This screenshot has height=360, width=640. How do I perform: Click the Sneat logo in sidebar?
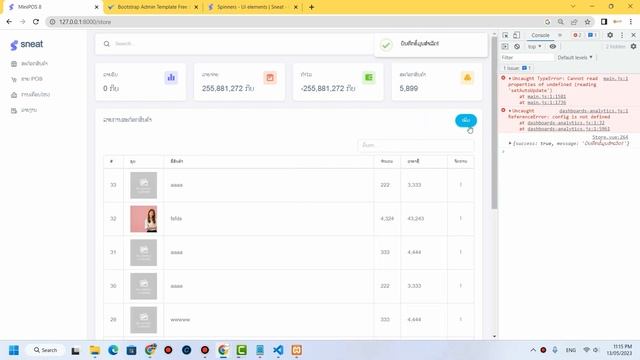pos(27,44)
